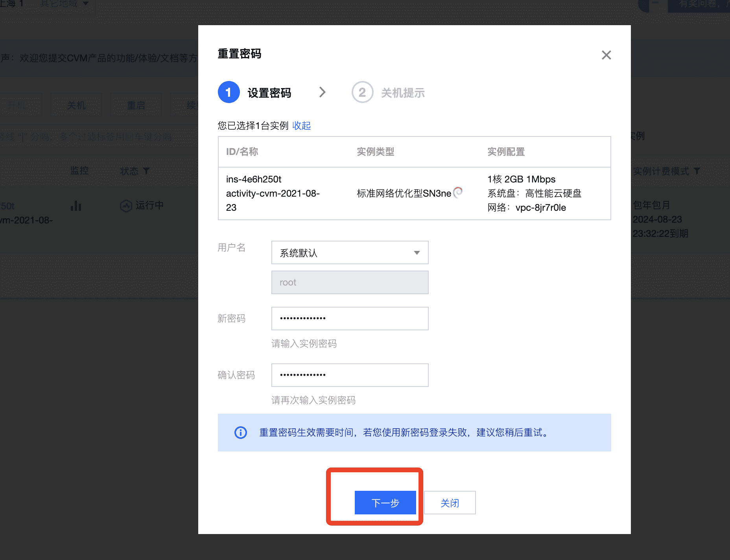Image resolution: width=730 pixels, height=560 pixels.
Task: Focus the 确认密码 password field
Action: pyautogui.click(x=350, y=375)
